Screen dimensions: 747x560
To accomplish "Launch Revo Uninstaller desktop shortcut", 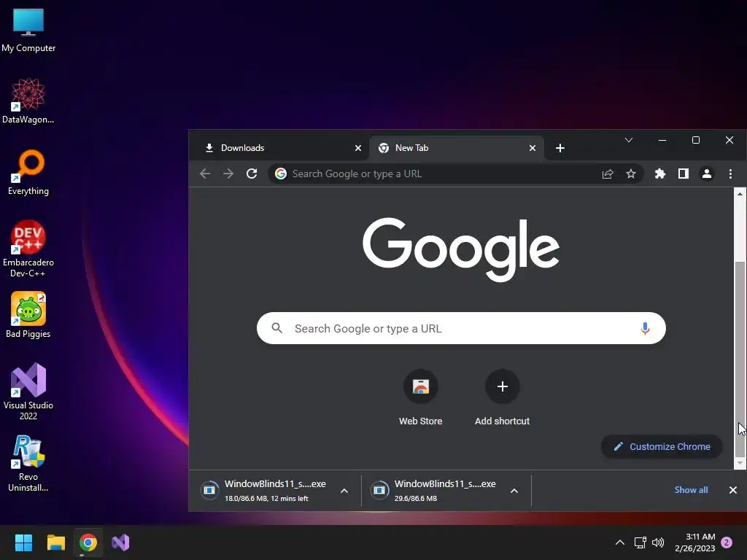I will [28, 463].
